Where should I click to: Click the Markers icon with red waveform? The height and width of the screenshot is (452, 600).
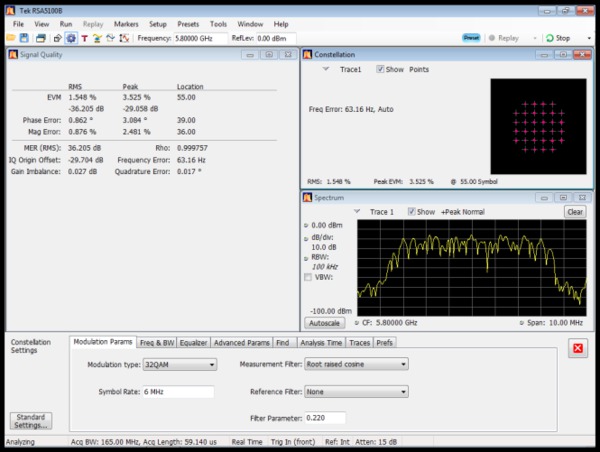[124, 38]
